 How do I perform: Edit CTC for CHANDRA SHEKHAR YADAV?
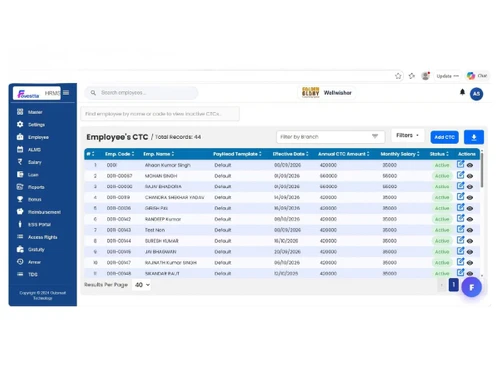(460, 196)
